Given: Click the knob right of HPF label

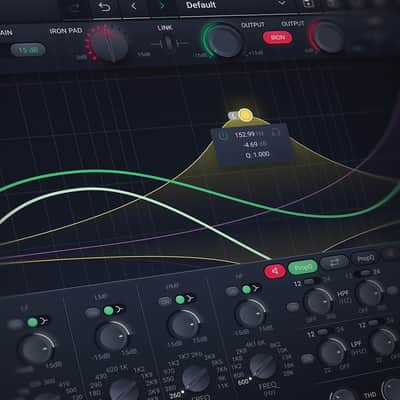Looking at the screenshot, I should [369, 293].
